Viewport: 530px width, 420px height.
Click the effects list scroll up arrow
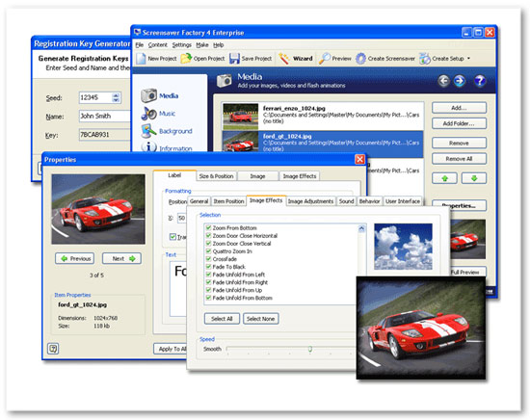(361, 228)
